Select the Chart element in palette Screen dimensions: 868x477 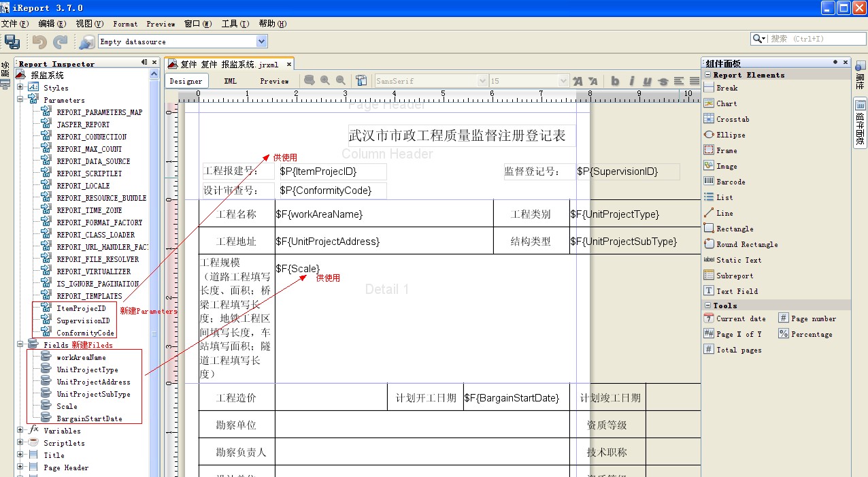pos(720,103)
